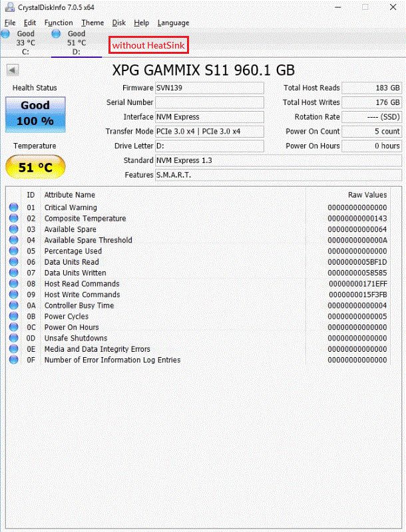The image size is (406, 532).
Task: Click status orb for Host Write Commands
Action: click(x=13, y=294)
